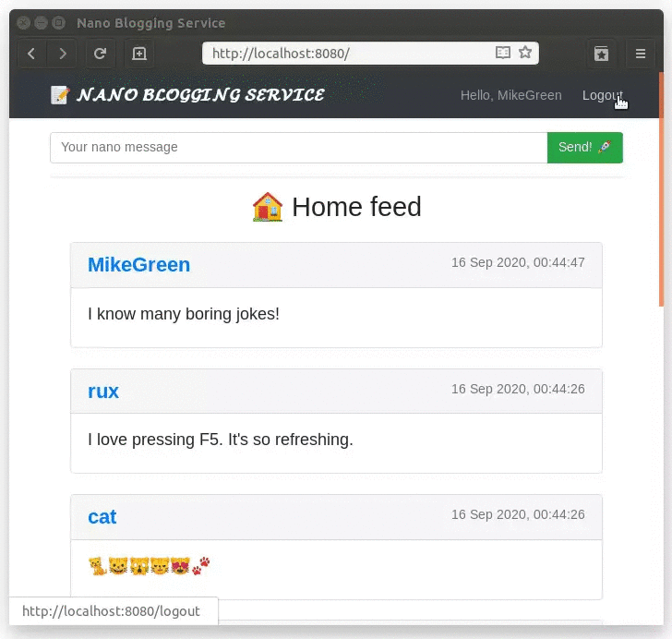The width and height of the screenshot is (672, 639).
Task: Go forward with the browser forward arrow
Action: tap(63, 54)
